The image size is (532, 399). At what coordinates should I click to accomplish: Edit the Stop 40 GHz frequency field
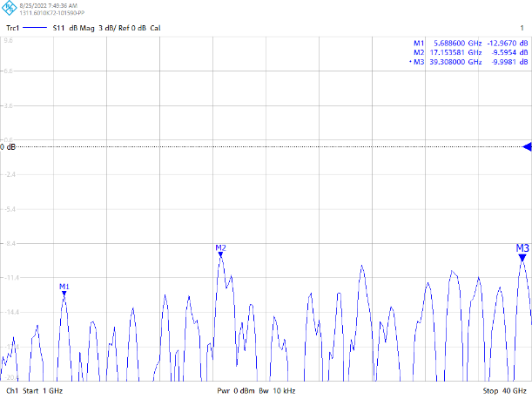505,390
